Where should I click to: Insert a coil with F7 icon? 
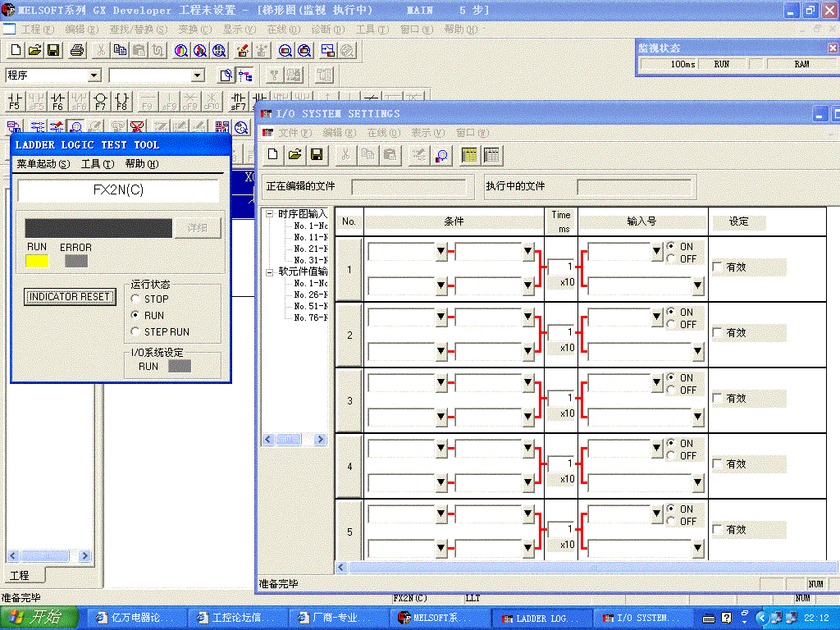100,101
